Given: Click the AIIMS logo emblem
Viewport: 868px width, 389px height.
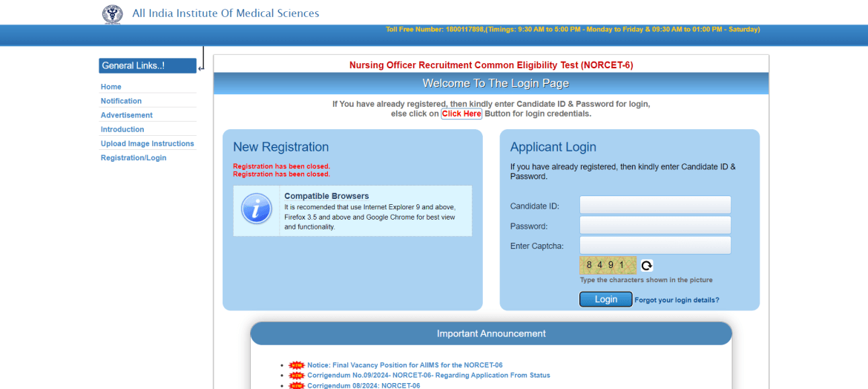Looking at the screenshot, I should tap(113, 13).
